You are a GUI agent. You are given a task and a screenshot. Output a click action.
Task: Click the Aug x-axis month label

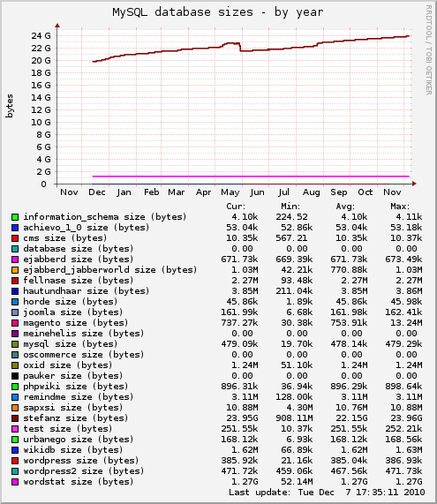(x=312, y=192)
